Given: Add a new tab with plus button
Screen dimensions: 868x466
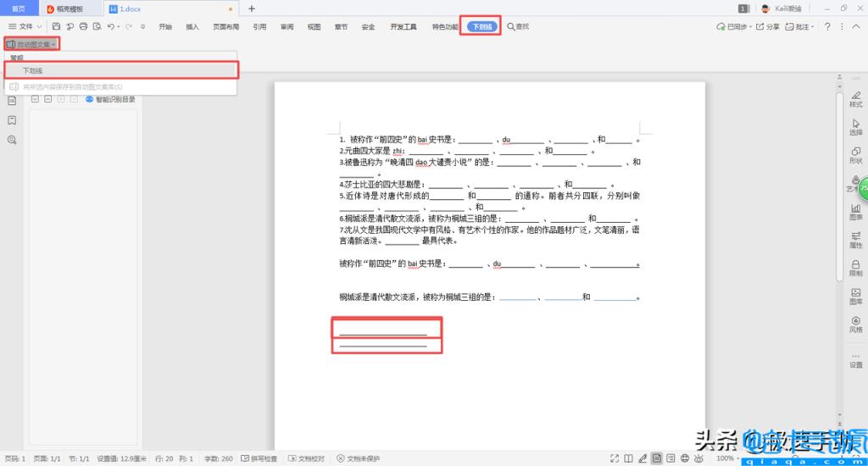Looking at the screenshot, I should click(x=252, y=8).
